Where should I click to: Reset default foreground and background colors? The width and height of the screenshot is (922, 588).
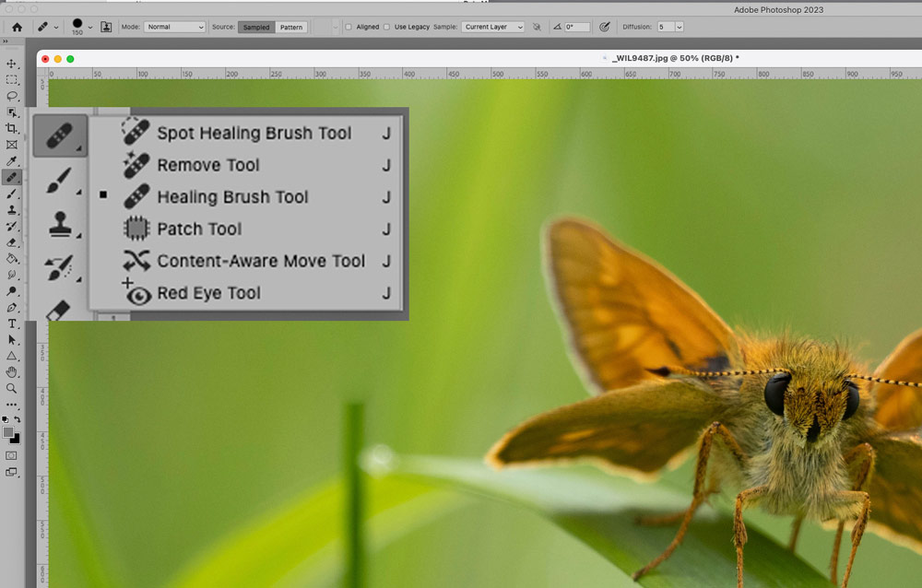pos(6,419)
